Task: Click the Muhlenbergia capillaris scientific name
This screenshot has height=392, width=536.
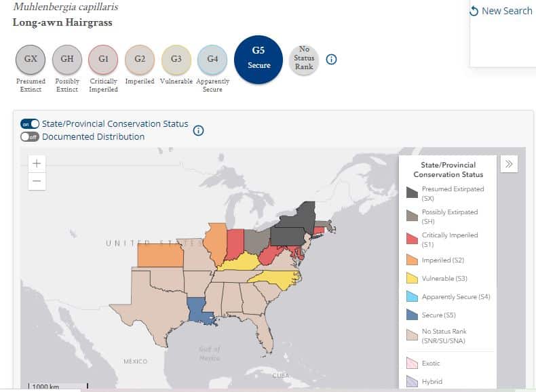Action: 65,7
